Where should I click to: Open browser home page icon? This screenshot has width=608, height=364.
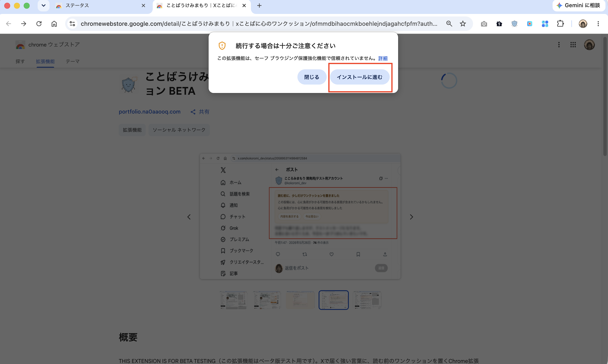pyautogui.click(x=54, y=24)
